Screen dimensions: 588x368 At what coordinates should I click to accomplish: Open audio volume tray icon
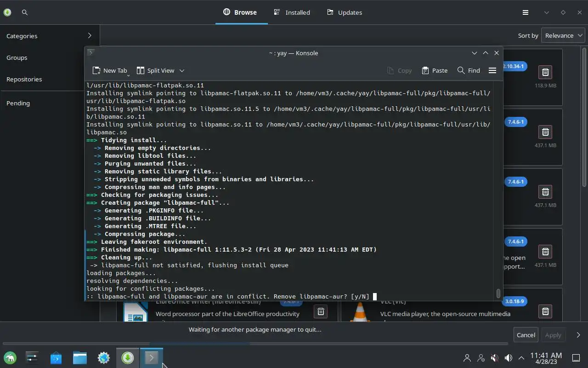509,357
